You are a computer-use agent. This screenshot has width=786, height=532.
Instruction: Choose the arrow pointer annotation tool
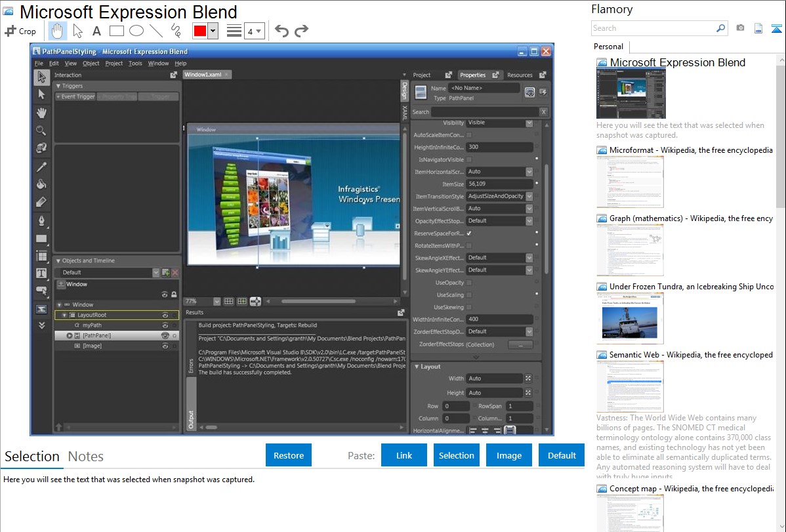point(77,31)
